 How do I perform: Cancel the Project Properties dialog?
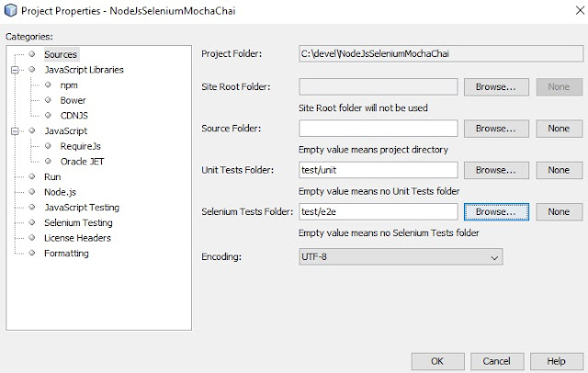tap(496, 361)
